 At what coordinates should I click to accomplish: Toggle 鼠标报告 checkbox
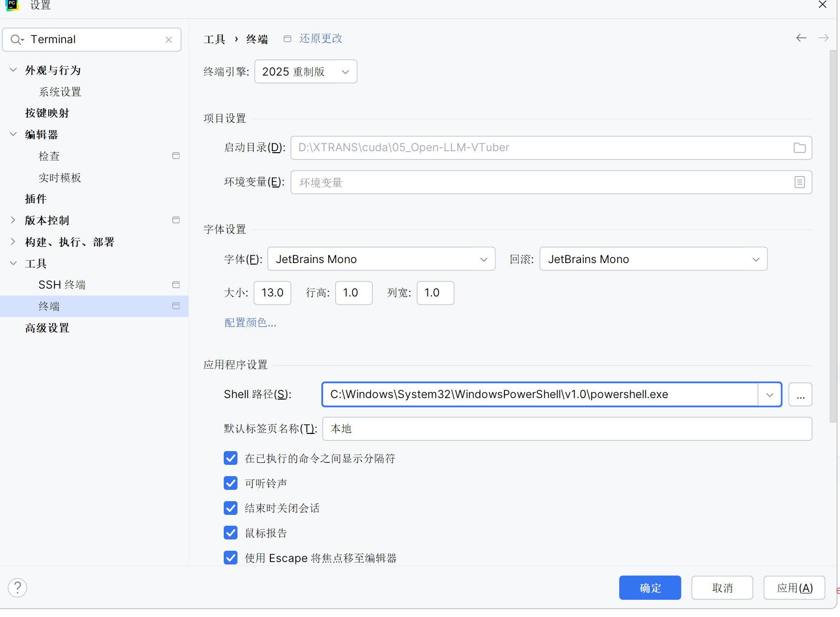[x=231, y=533]
